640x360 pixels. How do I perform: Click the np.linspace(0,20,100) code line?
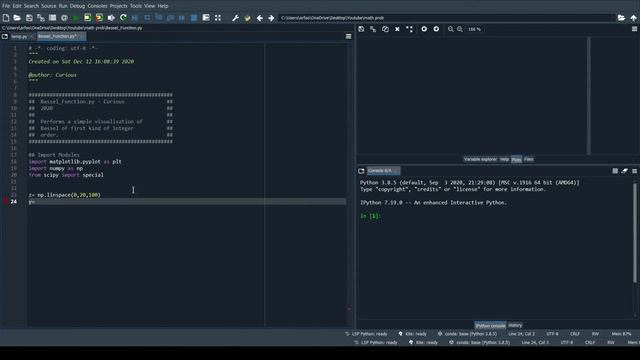pos(64,195)
